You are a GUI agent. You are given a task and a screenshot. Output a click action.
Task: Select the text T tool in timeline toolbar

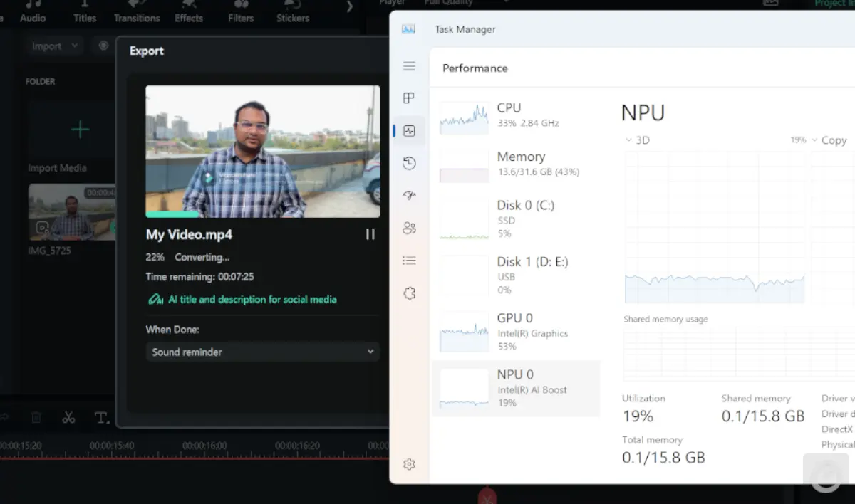(x=102, y=418)
